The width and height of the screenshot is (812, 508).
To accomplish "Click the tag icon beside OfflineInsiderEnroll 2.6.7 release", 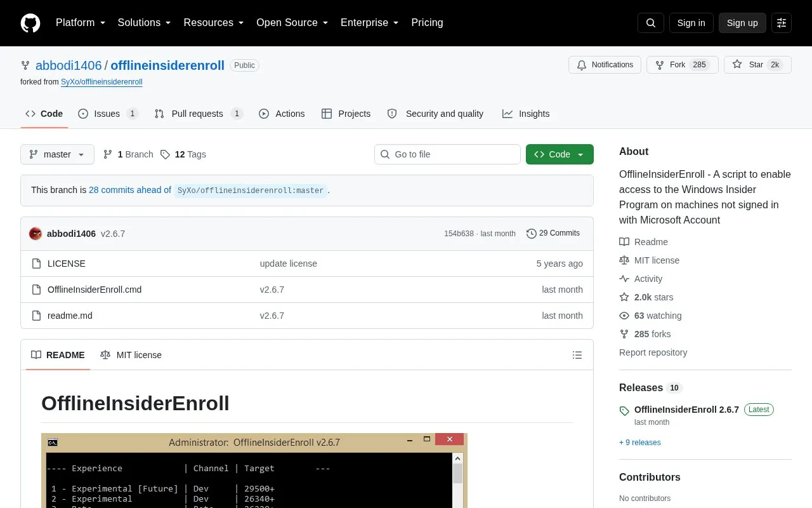I will (x=624, y=410).
